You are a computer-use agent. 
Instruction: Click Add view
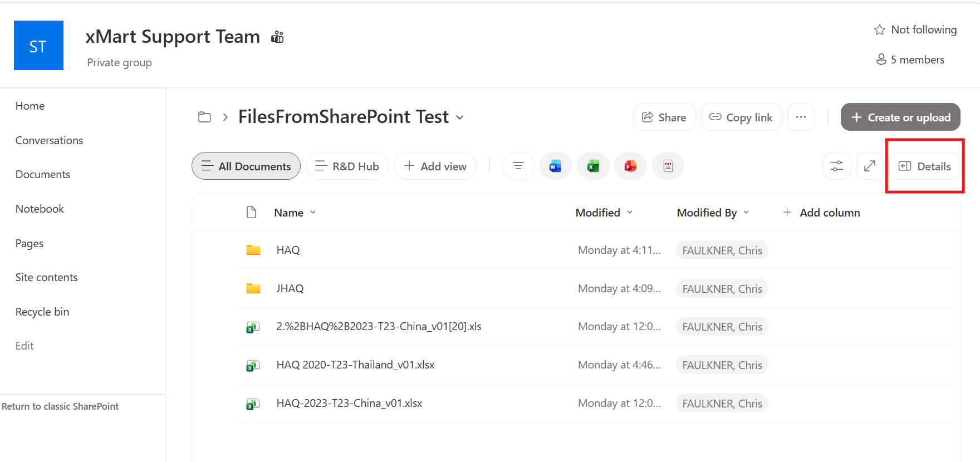[435, 166]
